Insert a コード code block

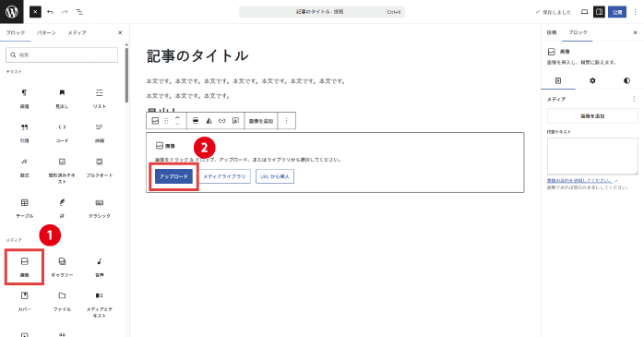tap(62, 133)
